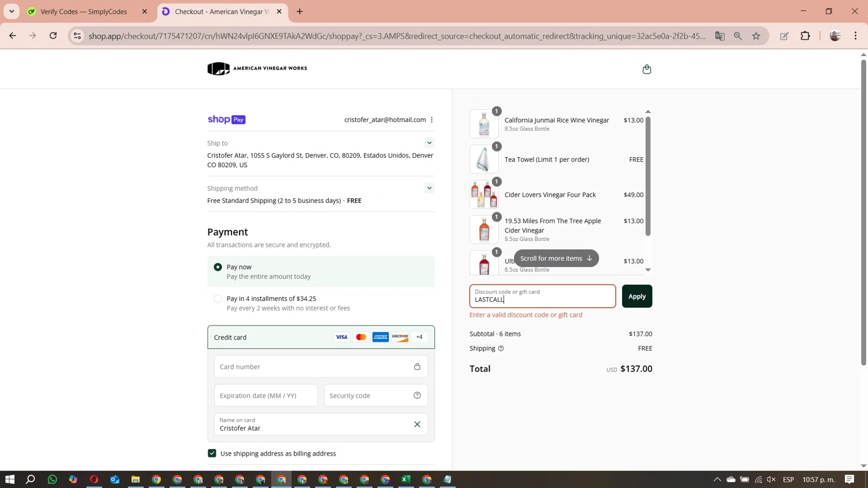868x488 pixels.
Task: Focus the Security code field
Action: (x=376, y=395)
